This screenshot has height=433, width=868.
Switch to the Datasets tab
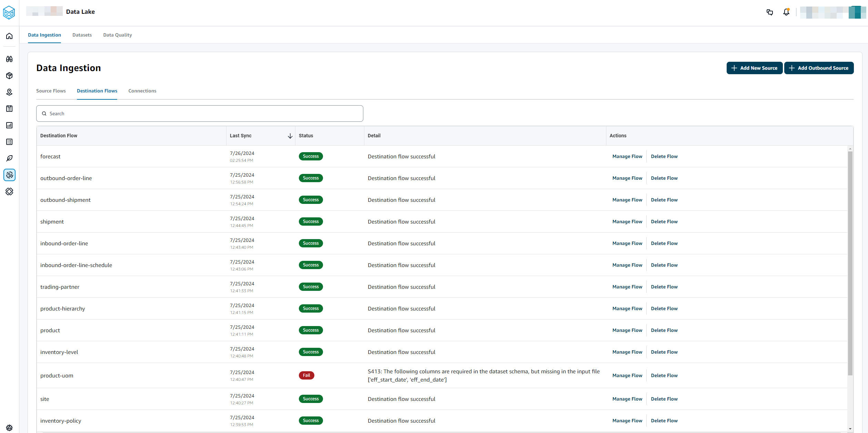82,35
